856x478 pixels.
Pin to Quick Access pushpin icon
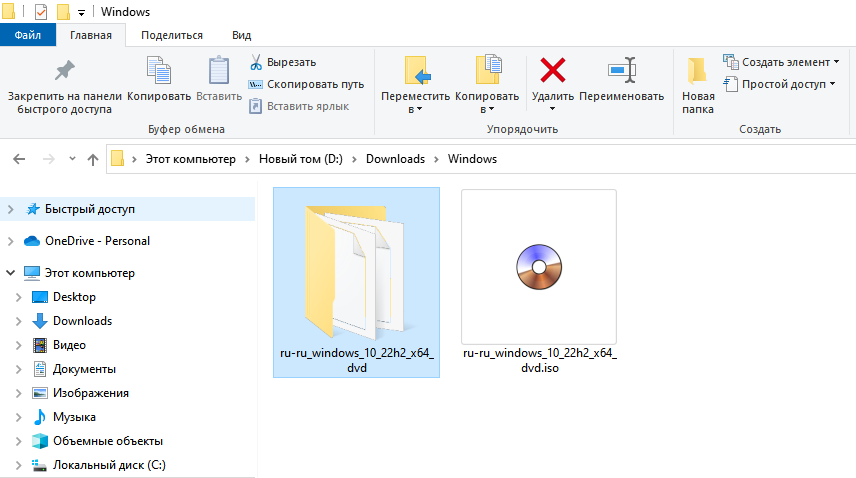coord(64,70)
